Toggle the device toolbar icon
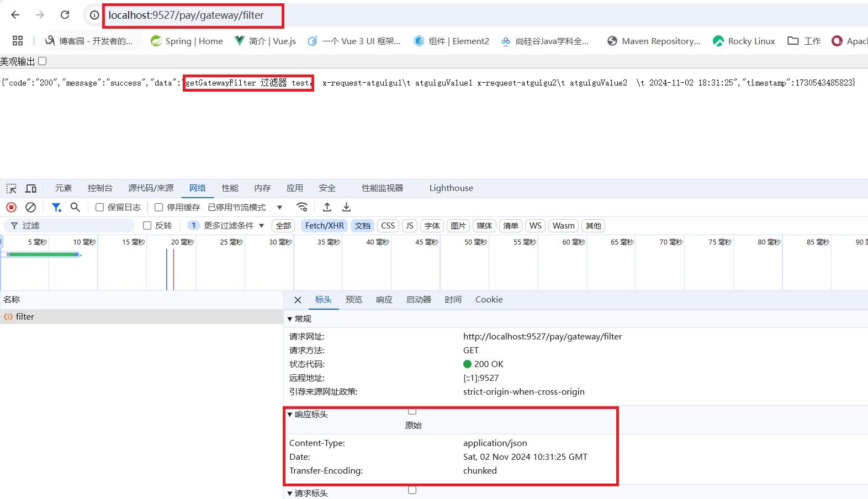868x499 pixels. click(31, 188)
